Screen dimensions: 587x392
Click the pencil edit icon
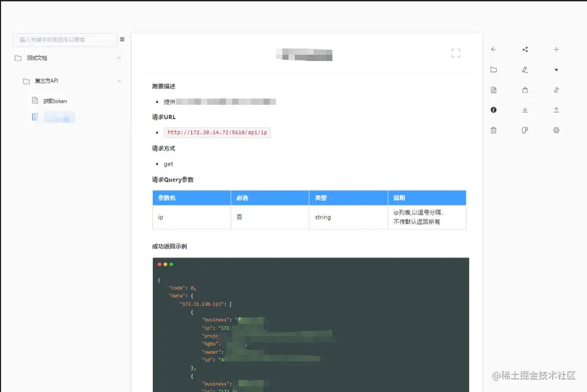(x=525, y=69)
